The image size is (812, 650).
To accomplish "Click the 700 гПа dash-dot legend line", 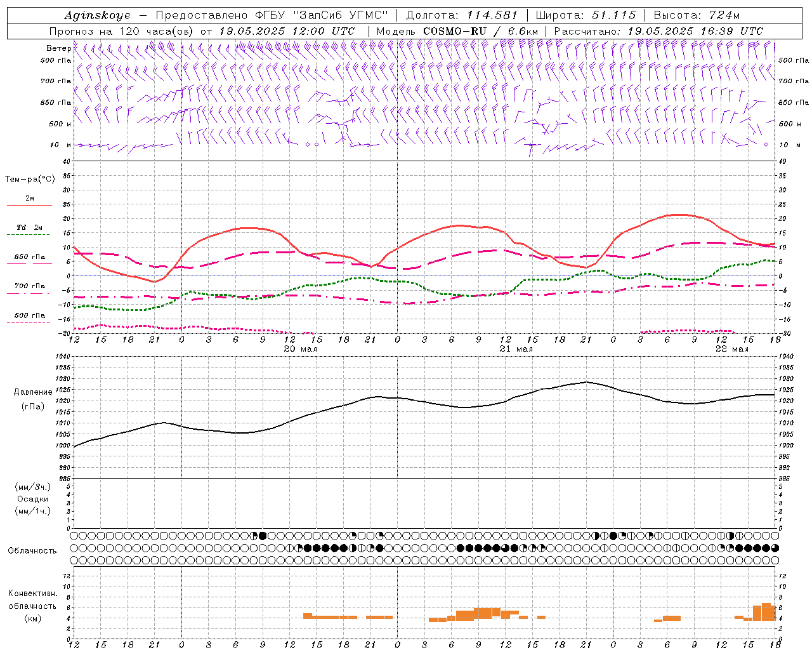I will pos(29,293).
